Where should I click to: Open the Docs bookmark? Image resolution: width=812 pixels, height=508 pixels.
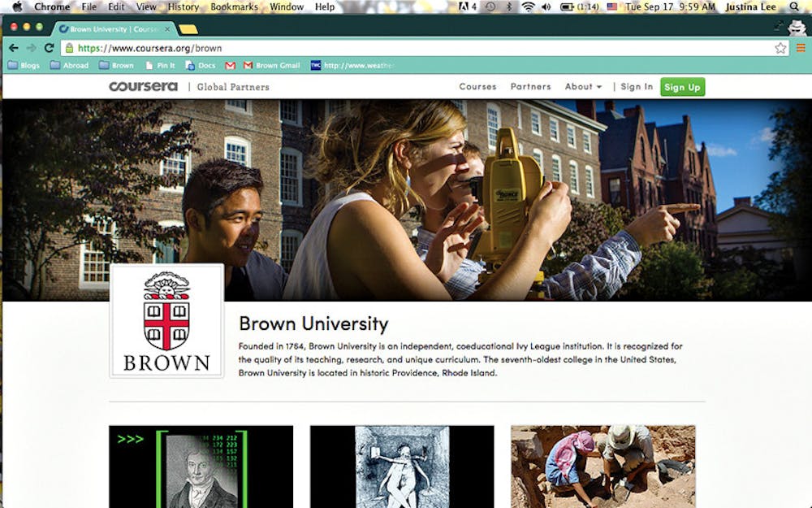201,65
